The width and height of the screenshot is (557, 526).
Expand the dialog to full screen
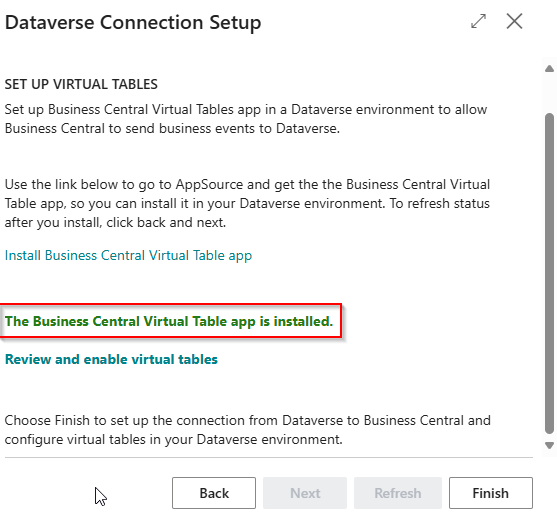[478, 21]
